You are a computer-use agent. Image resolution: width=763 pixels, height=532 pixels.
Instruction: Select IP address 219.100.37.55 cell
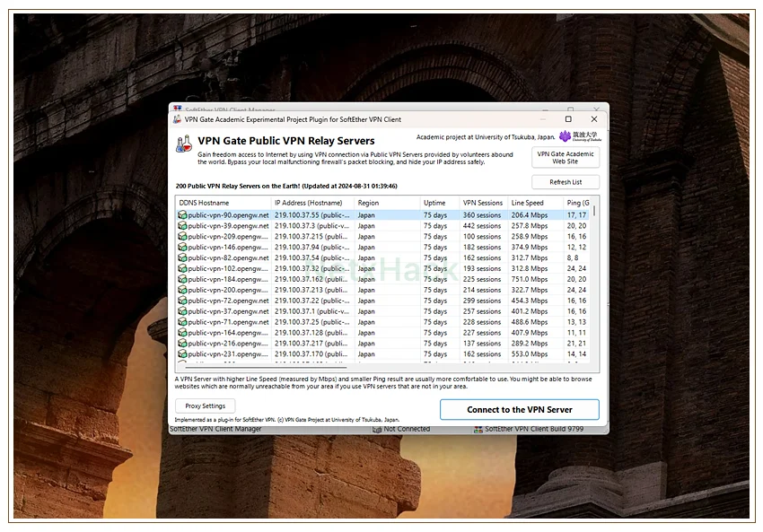311,215
